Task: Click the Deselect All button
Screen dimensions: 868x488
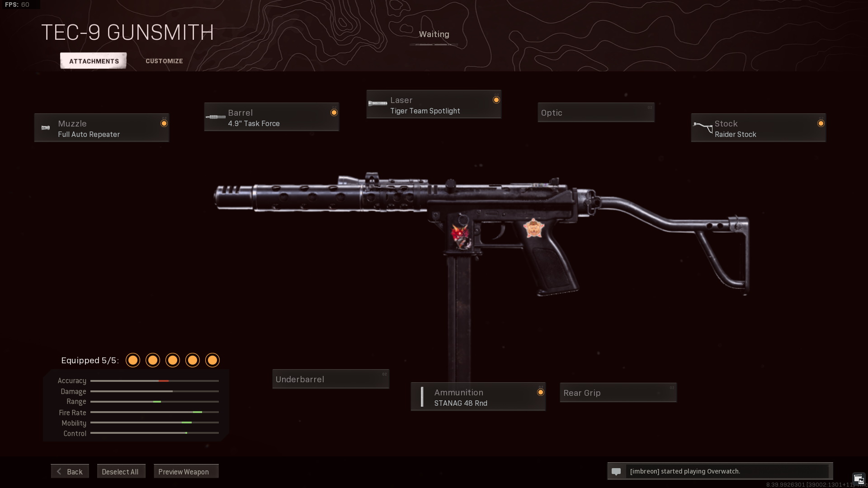Action: point(120,471)
